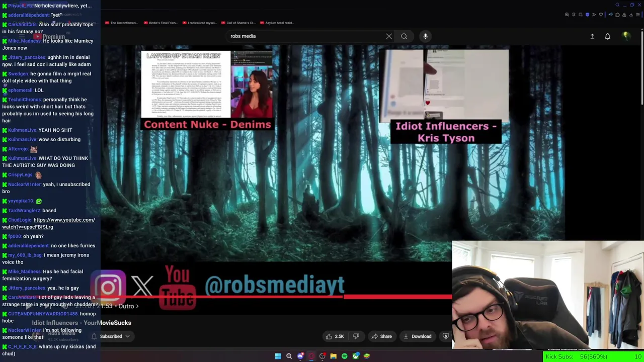Open the YouTube upload/create icon
The width and height of the screenshot is (644, 362).
pyautogui.click(x=592, y=36)
